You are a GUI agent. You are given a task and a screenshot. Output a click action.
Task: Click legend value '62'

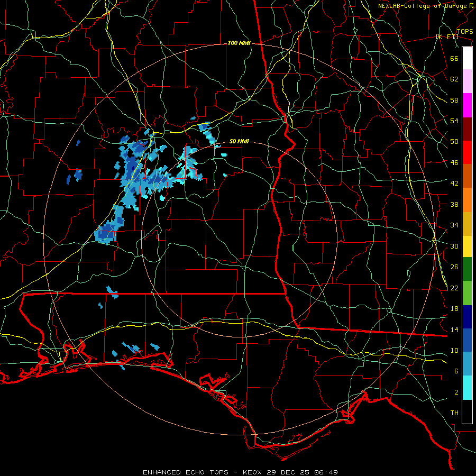pyautogui.click(x=454, y=79)
